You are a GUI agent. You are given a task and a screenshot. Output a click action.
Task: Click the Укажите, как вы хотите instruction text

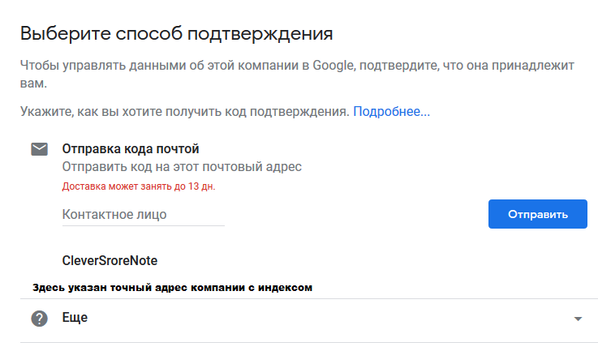pyautogui.click(x=185, y=111)
